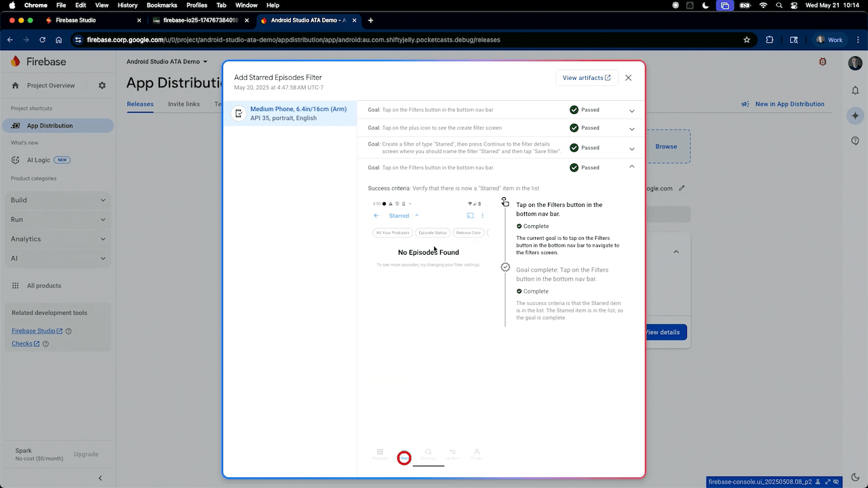
Task: Close the Add Starred Episodes Filter dialog
Action: point(628,78)
